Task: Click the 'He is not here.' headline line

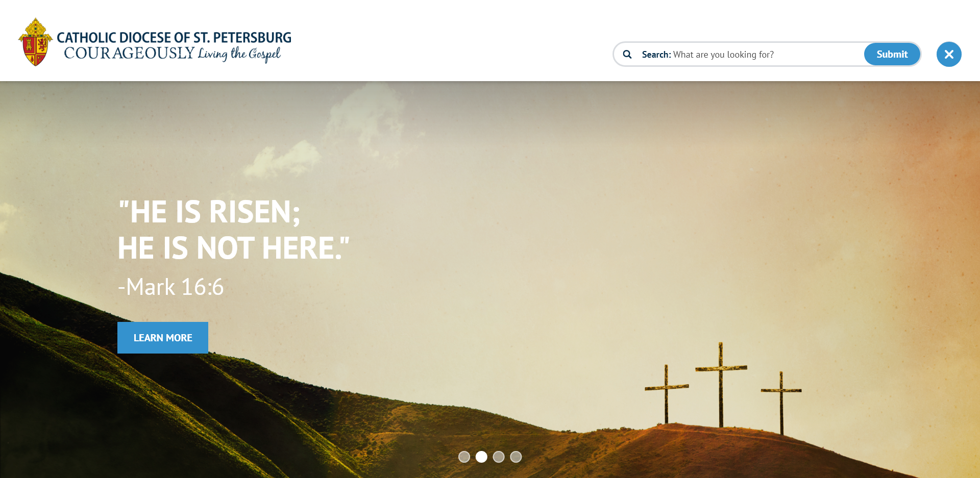Action: pyautogui.click(x=234, y=248)
